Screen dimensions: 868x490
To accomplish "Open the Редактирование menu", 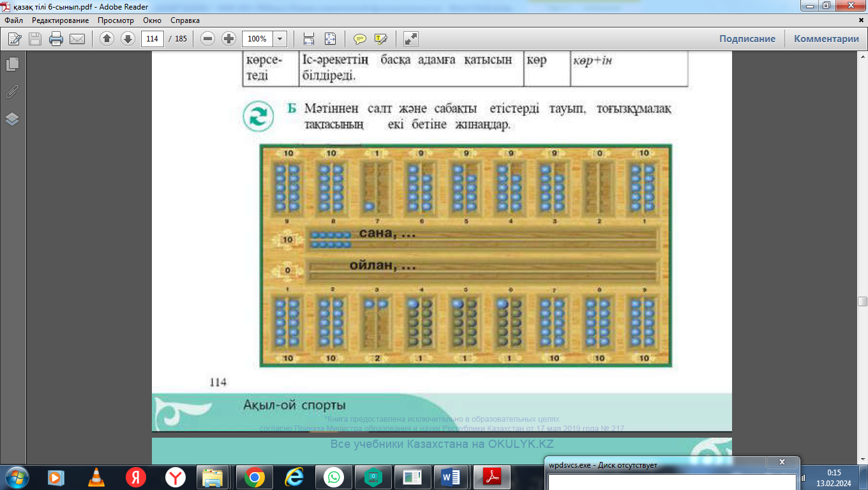I will (61, 20).
